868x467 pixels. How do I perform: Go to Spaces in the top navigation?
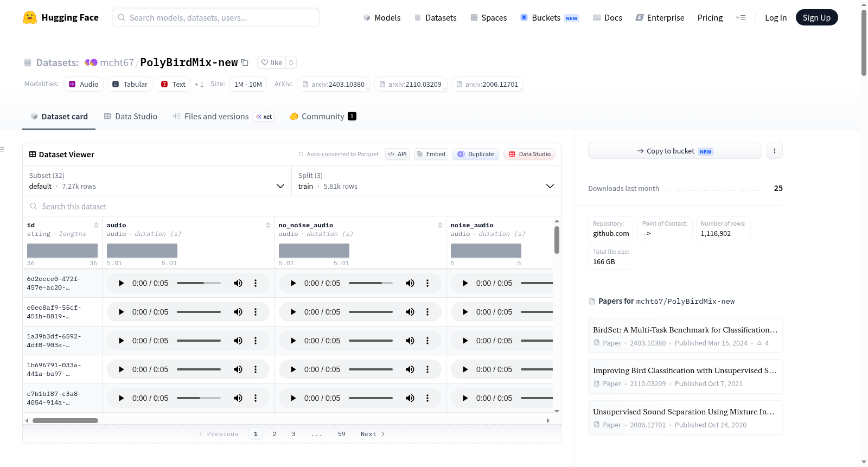(x=489, y=17)
